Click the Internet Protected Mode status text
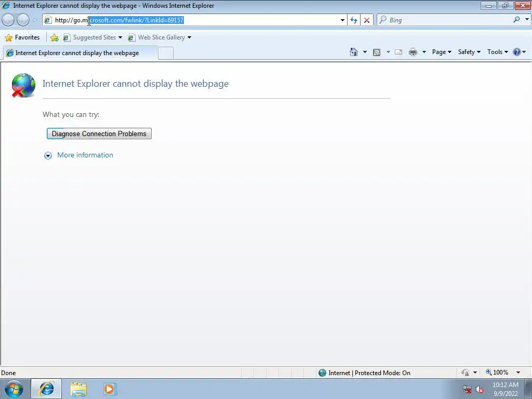The image size is (532, 399). click(x=369, y=373)
